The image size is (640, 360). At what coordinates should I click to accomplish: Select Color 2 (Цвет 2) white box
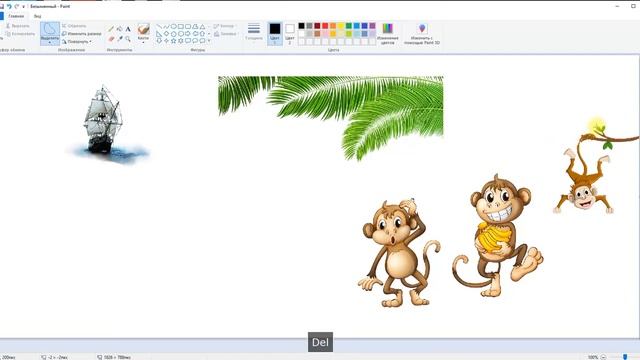tap(290, 33)
